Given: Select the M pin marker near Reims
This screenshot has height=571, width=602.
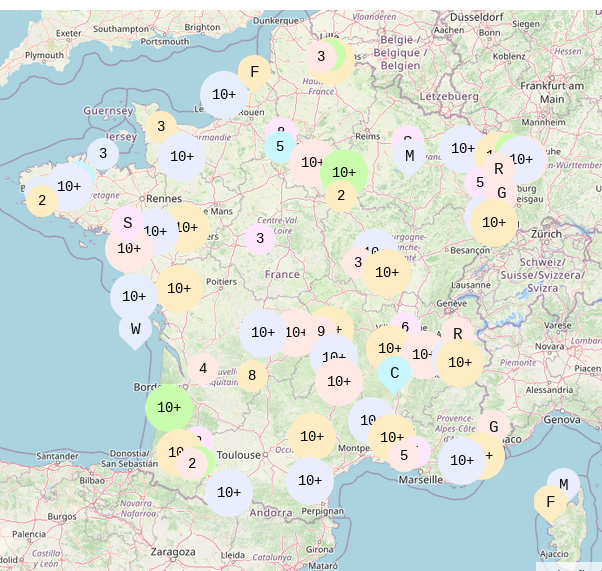Looking at the screenshot, I should [409, 156].
